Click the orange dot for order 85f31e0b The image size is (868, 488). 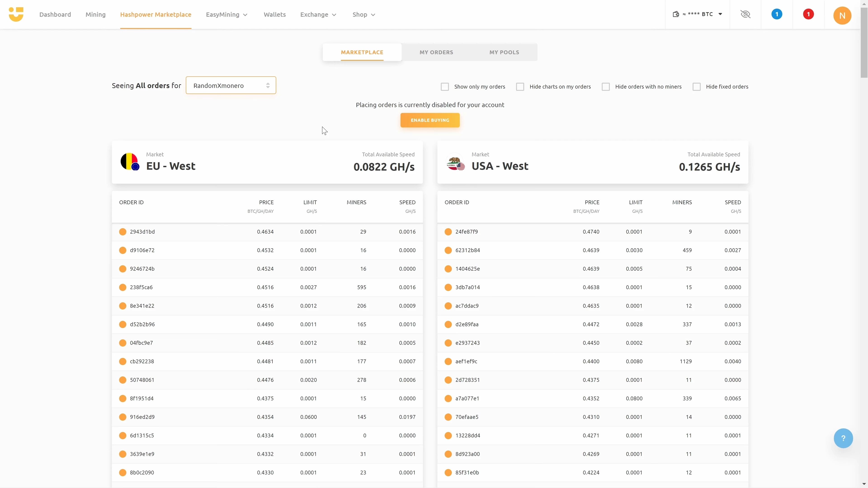pos(448,472)
